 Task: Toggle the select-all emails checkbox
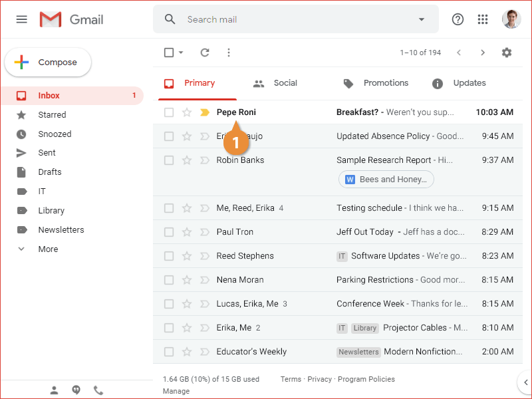click(169, 52)
